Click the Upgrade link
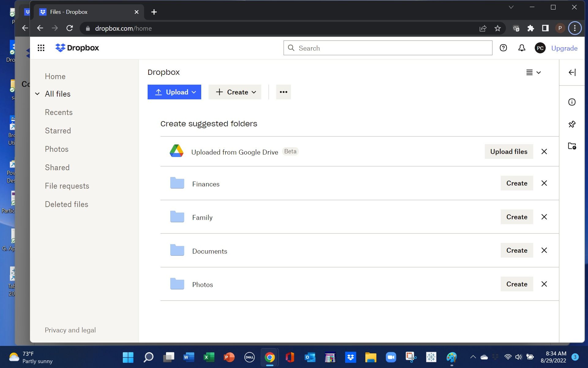 pos(564,48)
